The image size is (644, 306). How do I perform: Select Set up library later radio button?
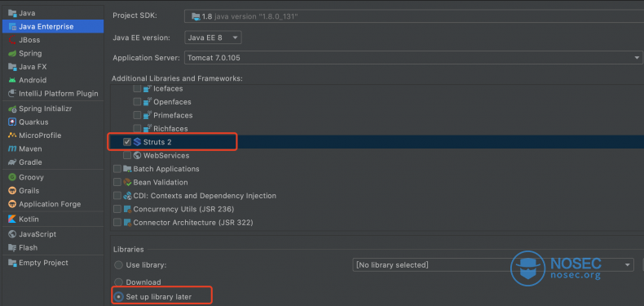[x=119, y=296]
